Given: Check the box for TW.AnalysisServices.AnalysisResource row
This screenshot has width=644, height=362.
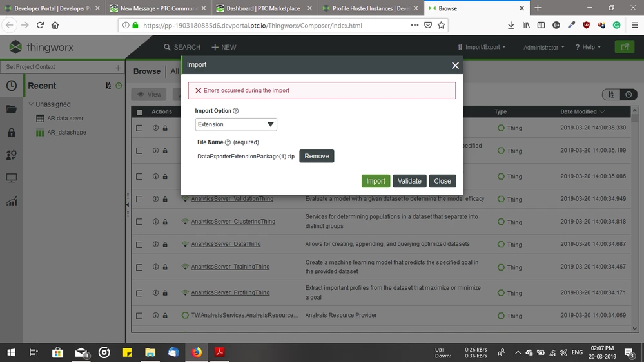Looking at the screenshot, I should click(139, 316).
